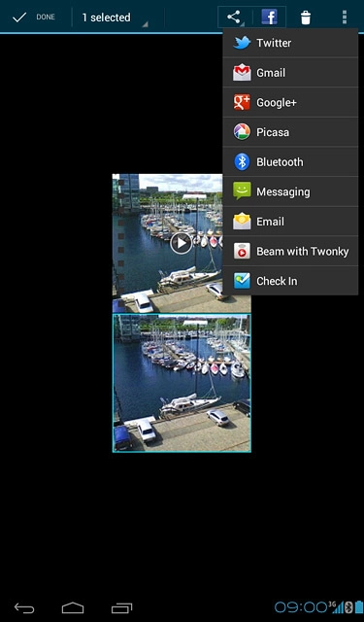Delete selection with the trash icon

(306, 17)
